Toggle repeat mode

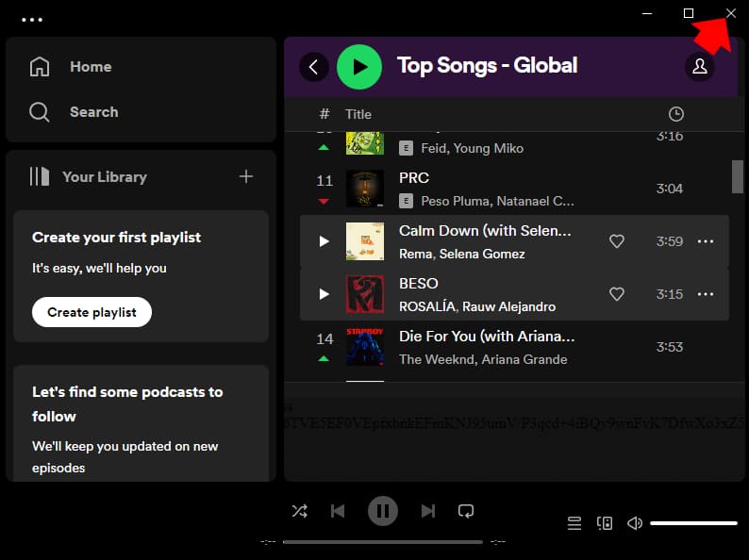point(466,511)
